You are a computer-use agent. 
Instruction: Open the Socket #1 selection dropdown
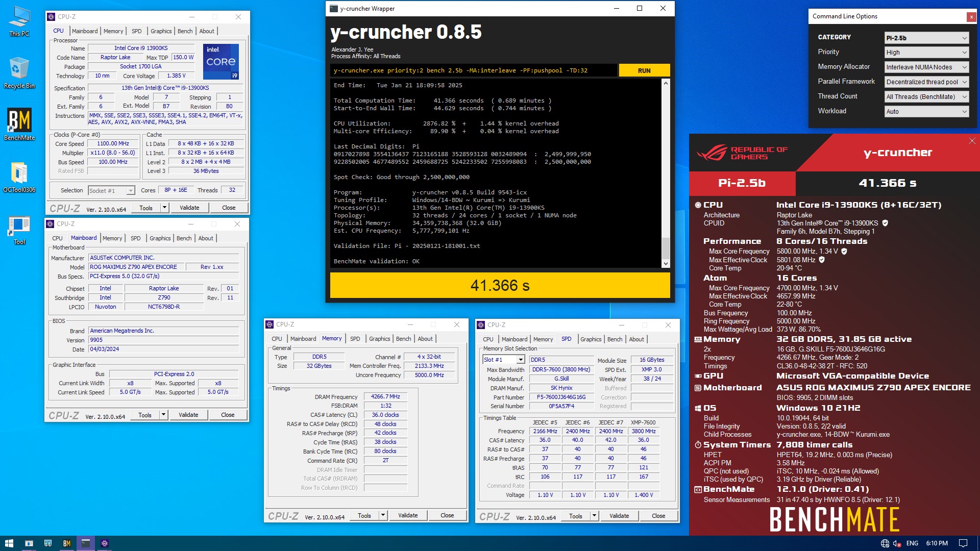point(111,191)
